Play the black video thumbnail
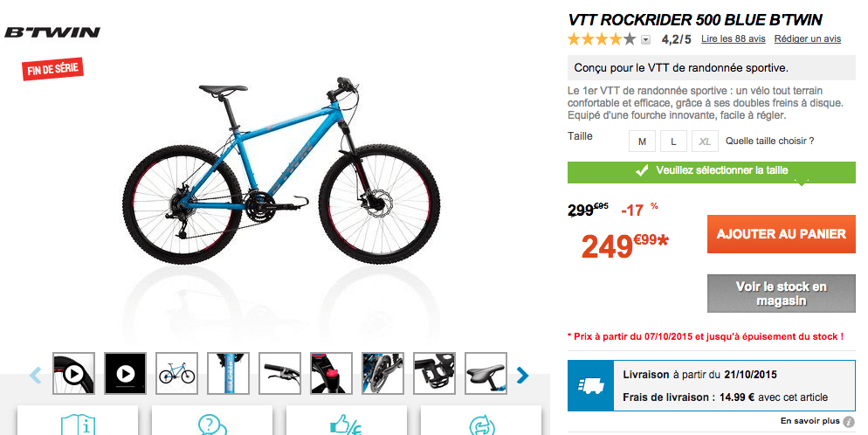The height and width of the screenshot is (435, 868). coord(125,374)
